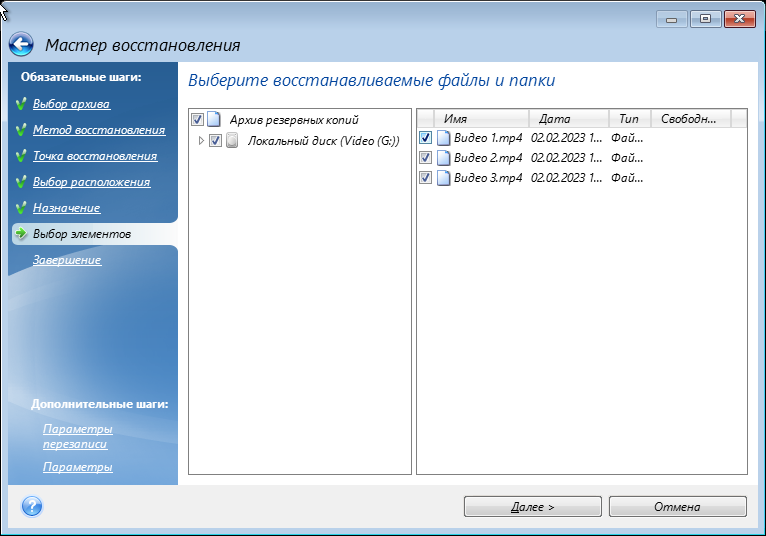Uncheck the Видео 1.mp4 checkbox
The image size is (766, 536).
426,138
